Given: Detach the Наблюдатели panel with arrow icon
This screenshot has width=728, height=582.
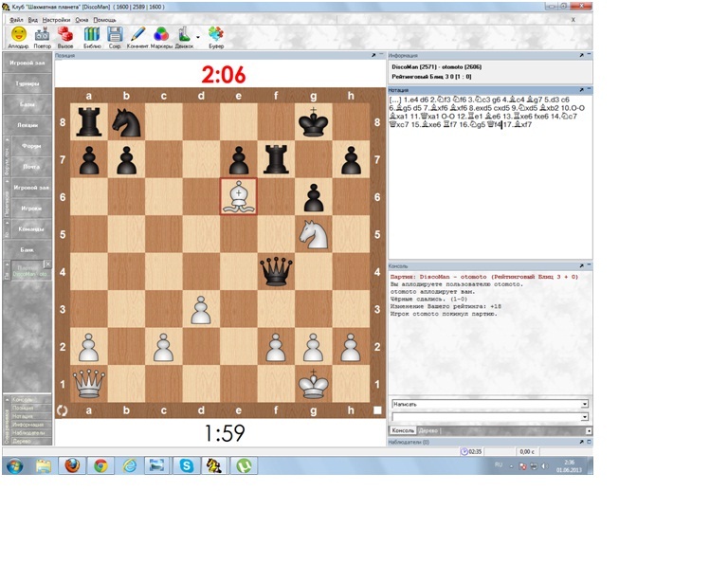Looking at the screenshot, I should [x=581, y=442].
